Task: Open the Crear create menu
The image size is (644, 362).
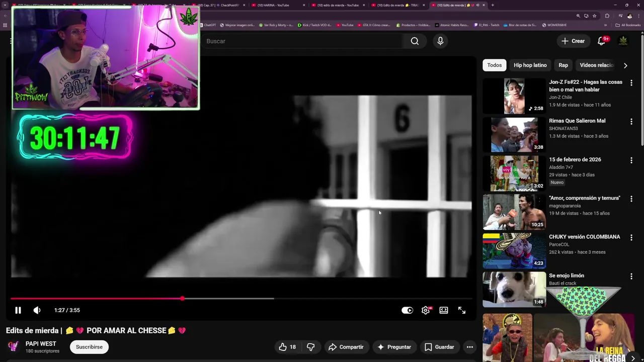Action: coord(573,41)
